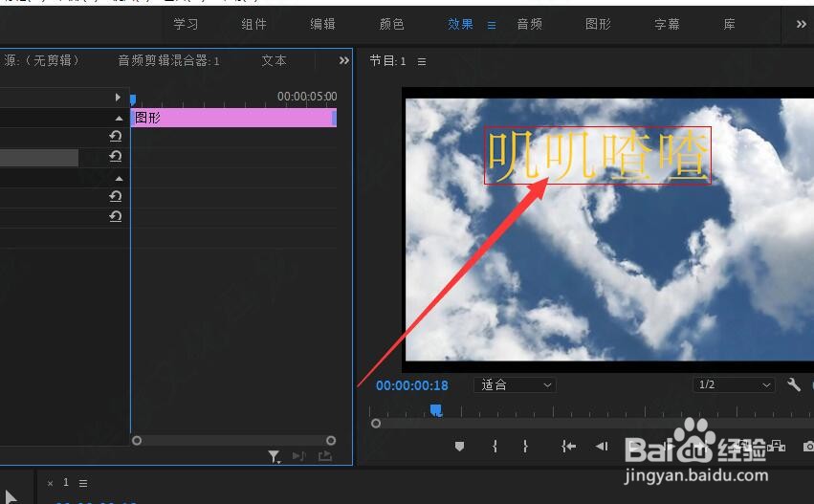814x504 pixels.
Task: Open the 1/2 playback resolution dropdown
Action: [x=734, y=385]
